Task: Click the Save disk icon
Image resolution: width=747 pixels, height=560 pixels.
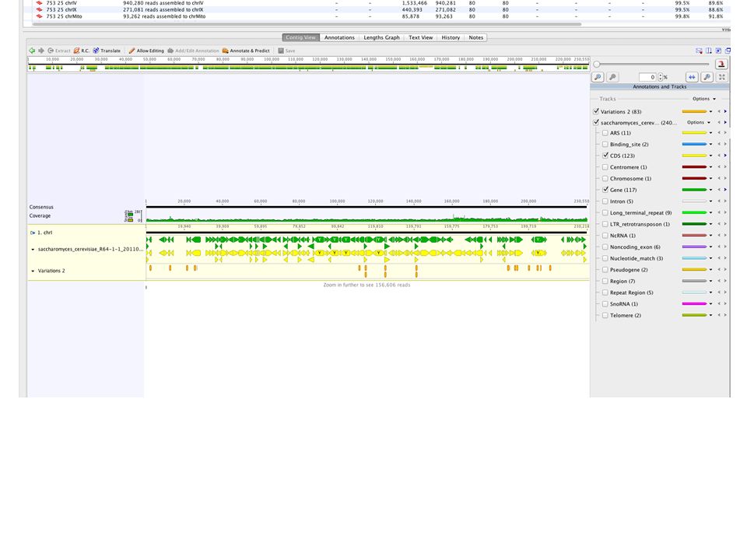Action: click(x=281, y=51)
